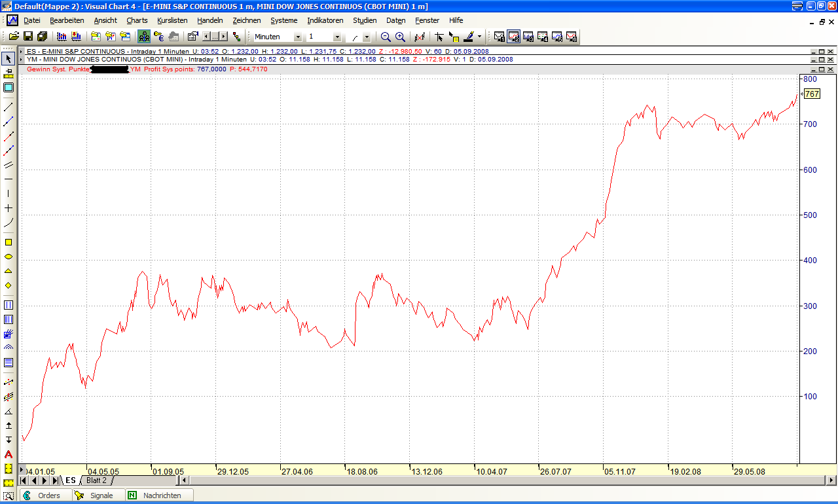Select the ES sheet tab
Viewport: 838px width, 504px height.
coord(70,480)
